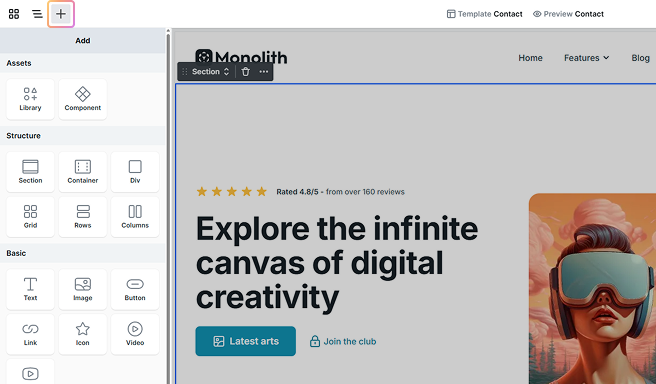
Task: Add a Component from assets
Action: pos(83,100)
